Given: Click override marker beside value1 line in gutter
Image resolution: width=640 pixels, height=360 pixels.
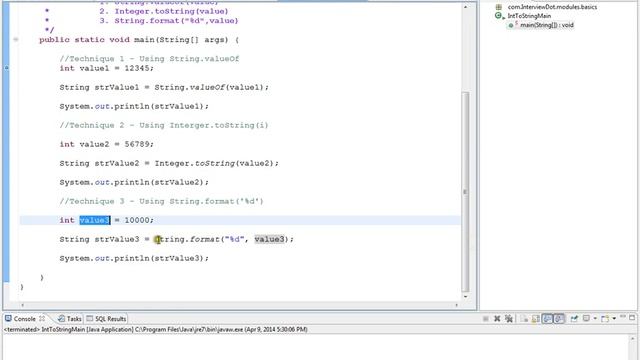Looking at the screenshot, I should tap(6, 68).
